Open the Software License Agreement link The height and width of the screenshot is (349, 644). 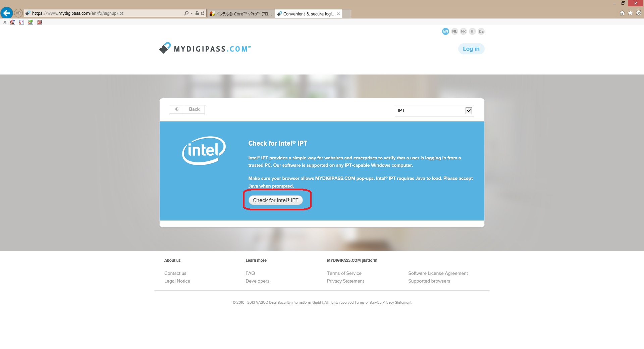pyautogui.click(x=438, y=273)
